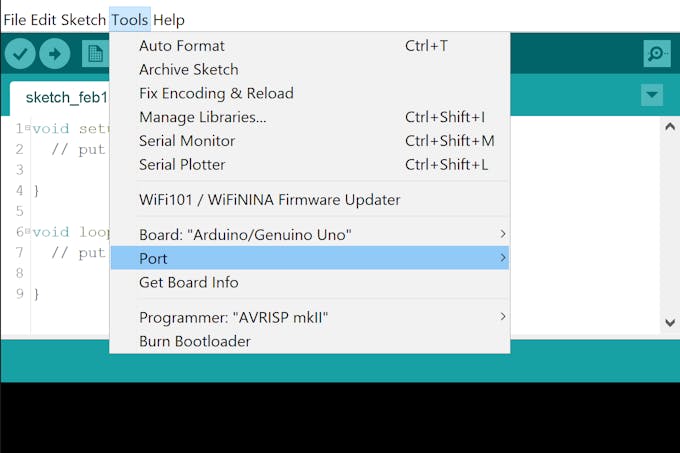This screenshot has height=453, width=680.
Task: Select Auto Format menu entry
Action: point(182,46)
